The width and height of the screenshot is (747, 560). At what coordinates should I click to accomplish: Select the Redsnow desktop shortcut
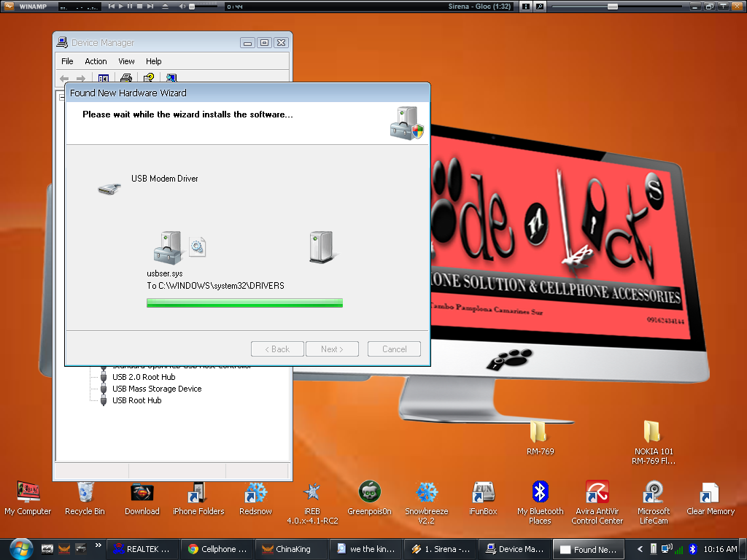(x=255, y=498)
